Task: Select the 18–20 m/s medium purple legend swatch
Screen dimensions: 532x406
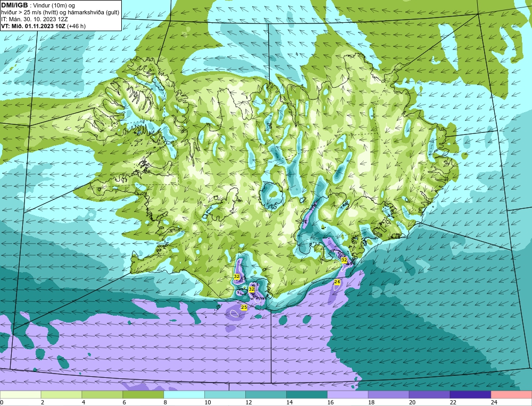Action: point(388,395)
